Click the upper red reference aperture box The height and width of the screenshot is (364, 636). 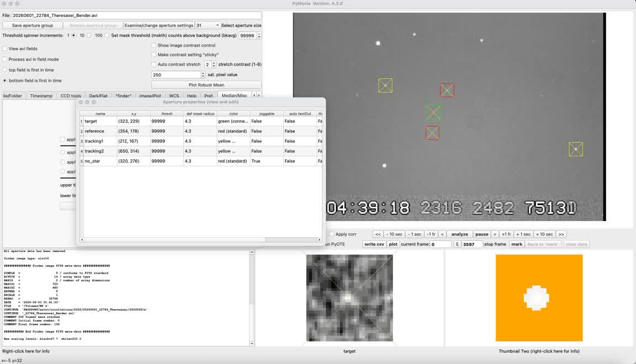pos(447,90)
